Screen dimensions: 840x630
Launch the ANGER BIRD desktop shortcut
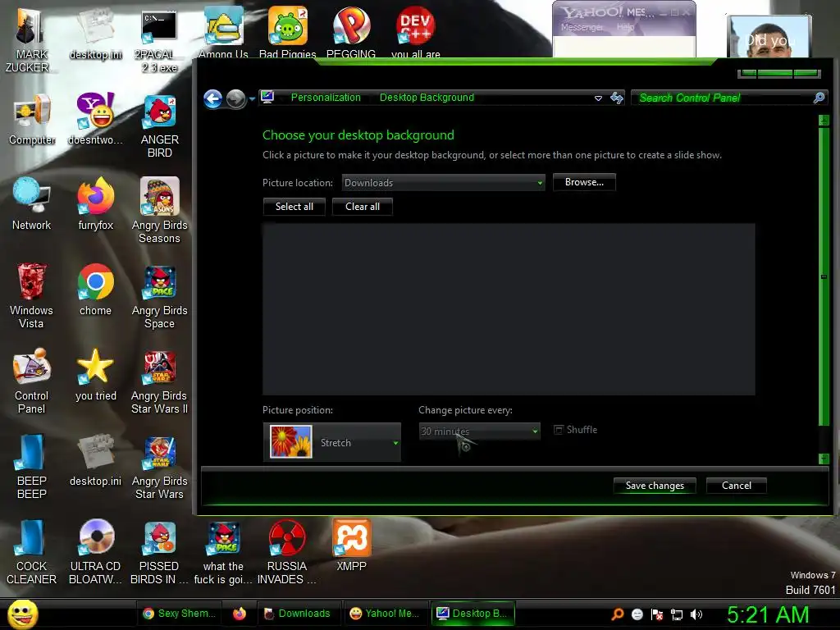pos(160,126)
